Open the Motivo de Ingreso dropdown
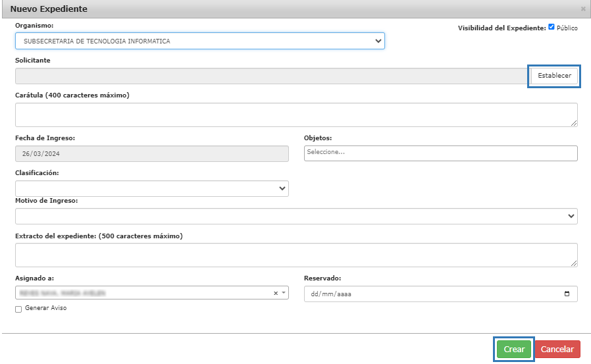Viewport: 591px width, 364px height. [x=295, y=216]
